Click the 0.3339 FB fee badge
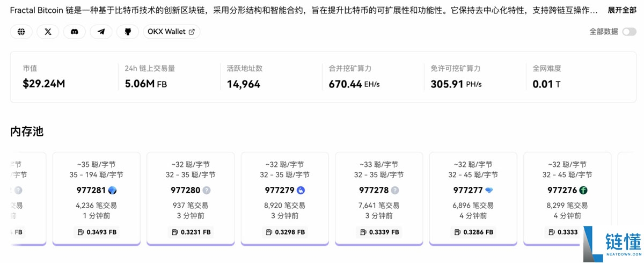 [379, 232]
